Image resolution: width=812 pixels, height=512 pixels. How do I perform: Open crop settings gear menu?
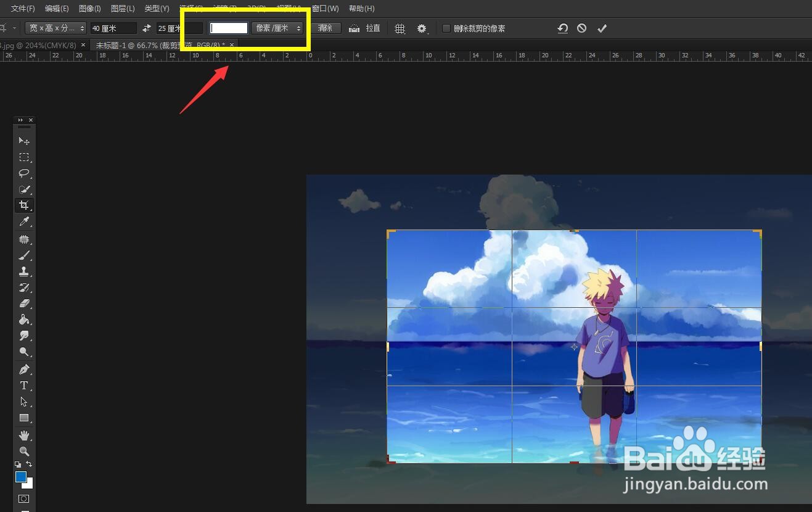tap(422, 28)
